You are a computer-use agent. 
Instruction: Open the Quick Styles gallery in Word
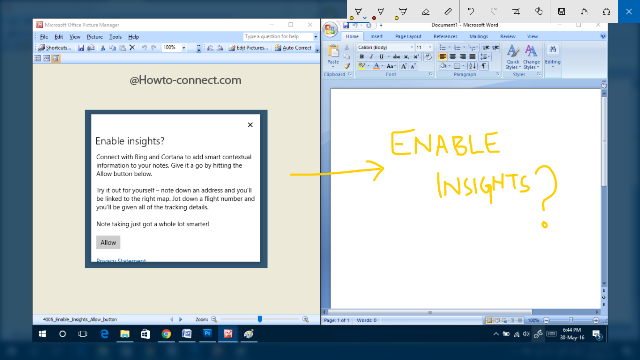tap(513, 57)
